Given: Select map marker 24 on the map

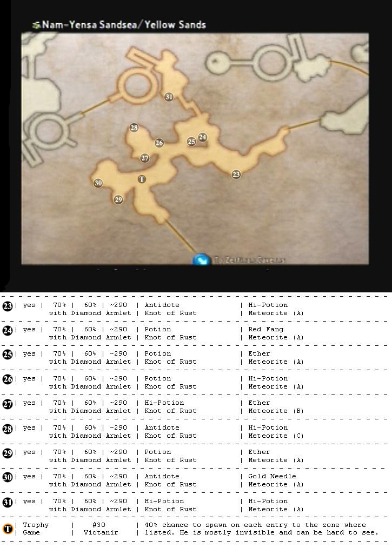Looking at the screenshot, I should [202, 137].
